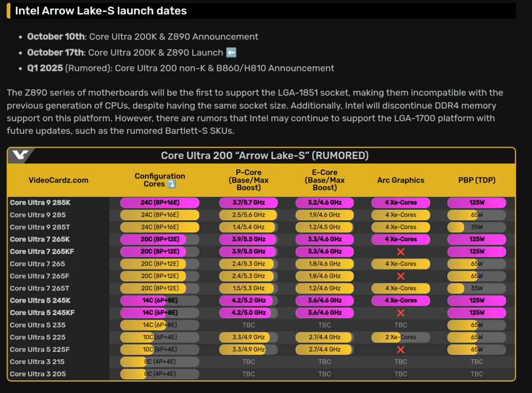Click the 125W bar for Core Ultra 9 285K
The height and width of the screenshot is (393, 532).
(x=477, y=203)
